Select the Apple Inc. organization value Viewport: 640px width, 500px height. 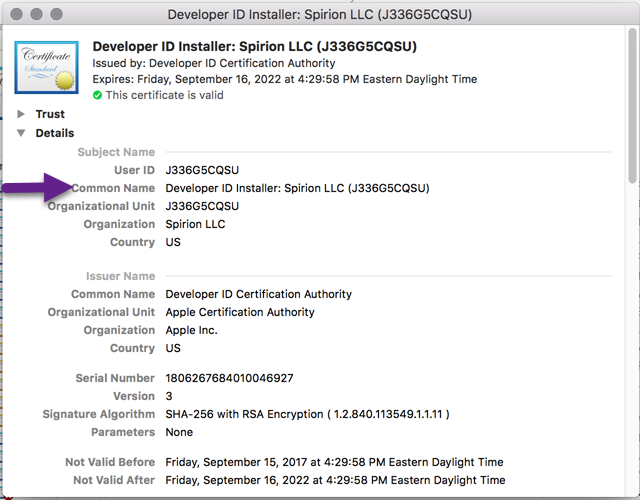191,330
